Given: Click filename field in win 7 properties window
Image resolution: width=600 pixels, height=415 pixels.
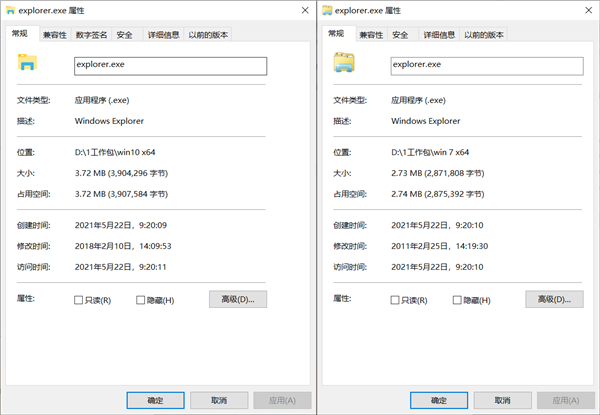Looking at the screenshot, I should pos(487,66).
